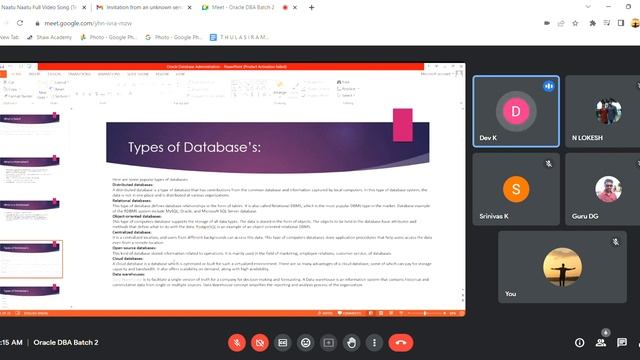Click Format Painter in PowerPoint ribbon
640x360 pixels.
[x=18, y=96]
